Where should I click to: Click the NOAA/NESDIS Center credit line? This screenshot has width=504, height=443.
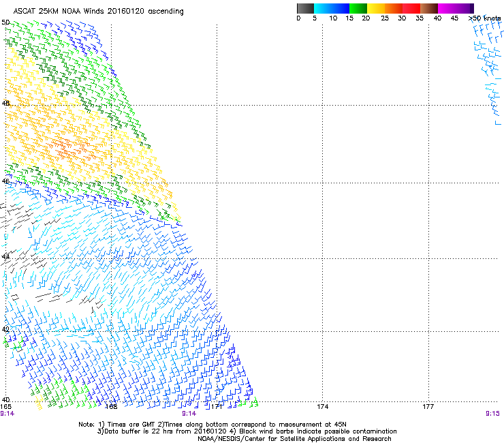click(x=294, y=439)
